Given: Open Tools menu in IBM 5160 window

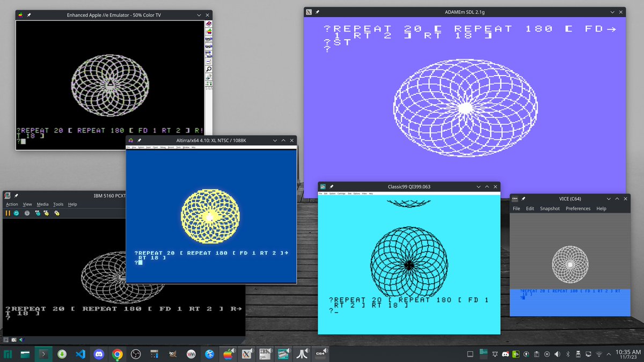Looking at the screenshot, I should [x=58, y=204].
